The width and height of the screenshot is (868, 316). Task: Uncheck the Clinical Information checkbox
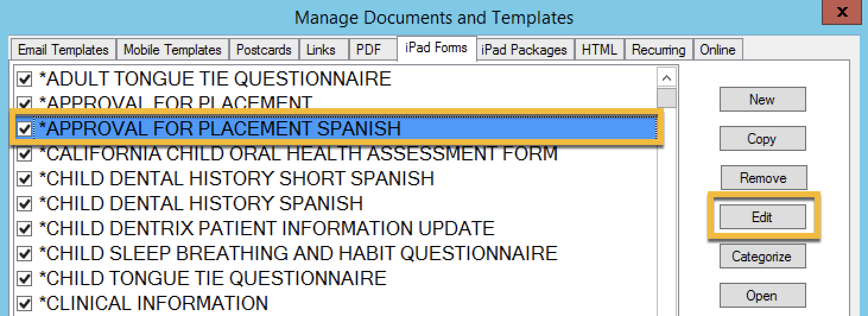(24, 304)
